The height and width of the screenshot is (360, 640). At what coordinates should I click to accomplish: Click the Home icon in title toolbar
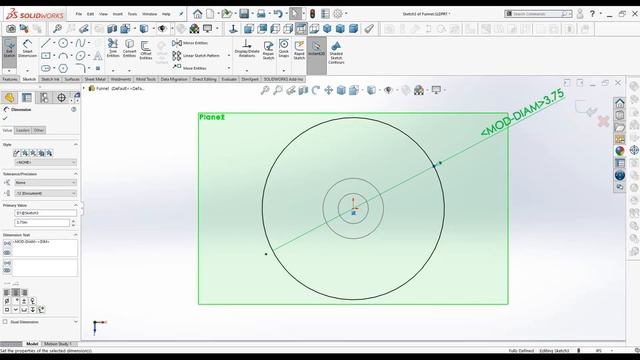point(198,14)
